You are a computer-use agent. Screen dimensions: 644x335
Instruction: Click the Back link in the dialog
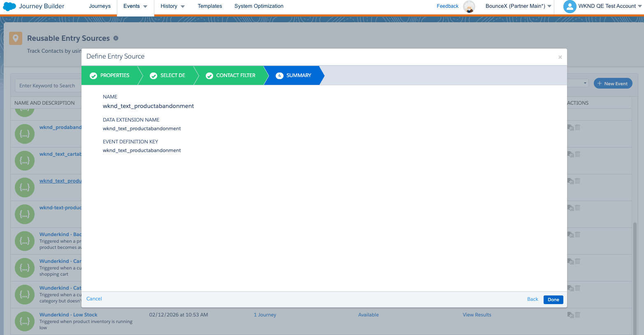tap(532, 299)
